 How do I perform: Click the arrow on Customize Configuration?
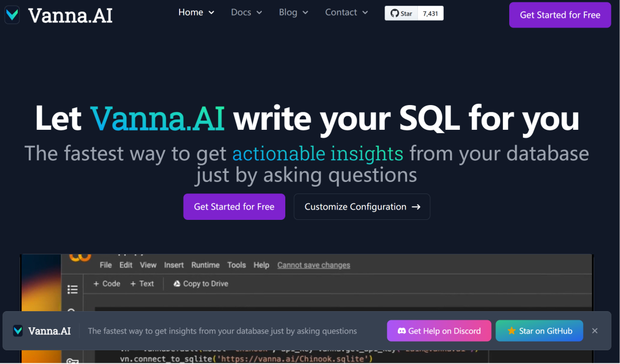tap(416, 207)
